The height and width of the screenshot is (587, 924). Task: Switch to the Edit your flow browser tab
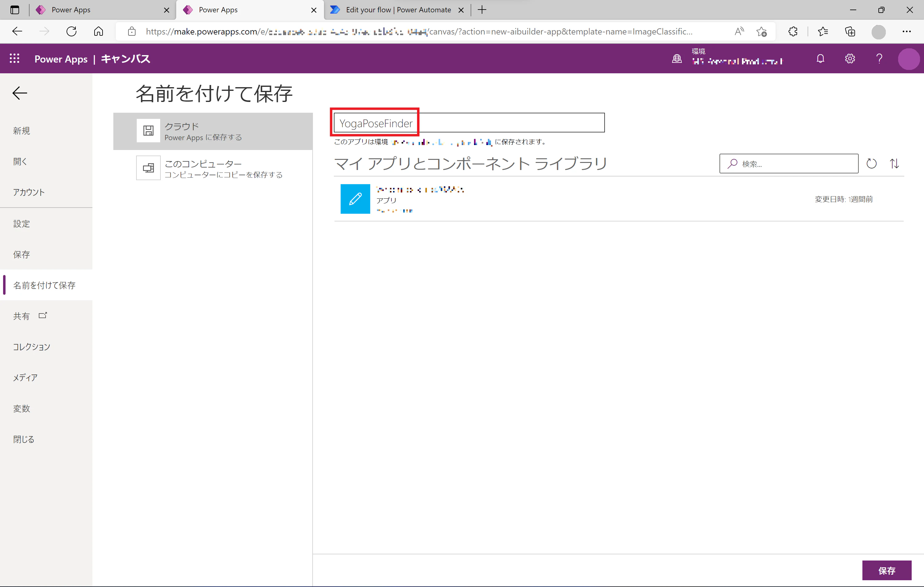(398, 10)
